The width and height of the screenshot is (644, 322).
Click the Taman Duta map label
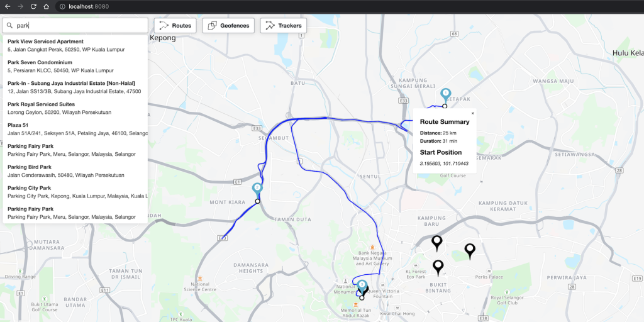(x=293, y=219)
